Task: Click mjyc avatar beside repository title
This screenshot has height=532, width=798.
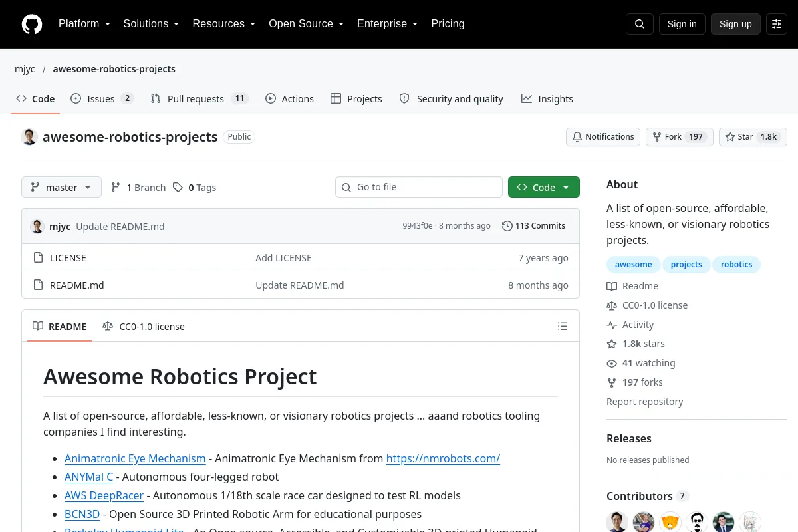Action: [29, 137]
